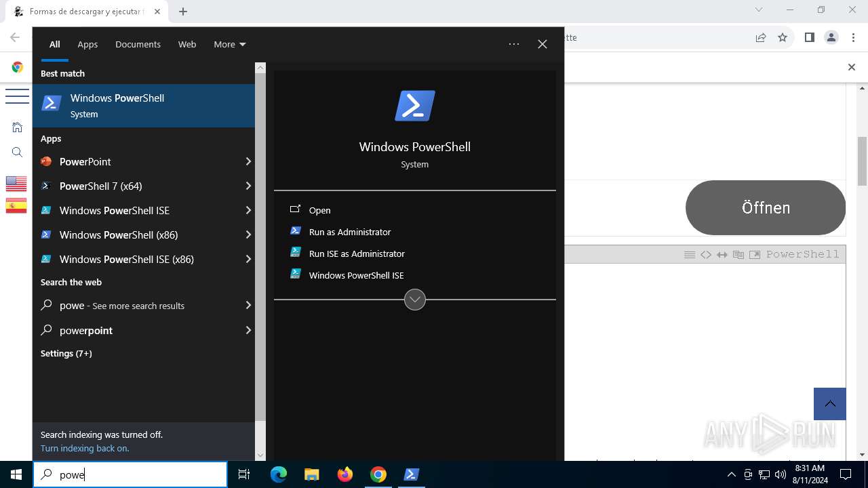Click the Open action icon in preview pane

(295, 209)
